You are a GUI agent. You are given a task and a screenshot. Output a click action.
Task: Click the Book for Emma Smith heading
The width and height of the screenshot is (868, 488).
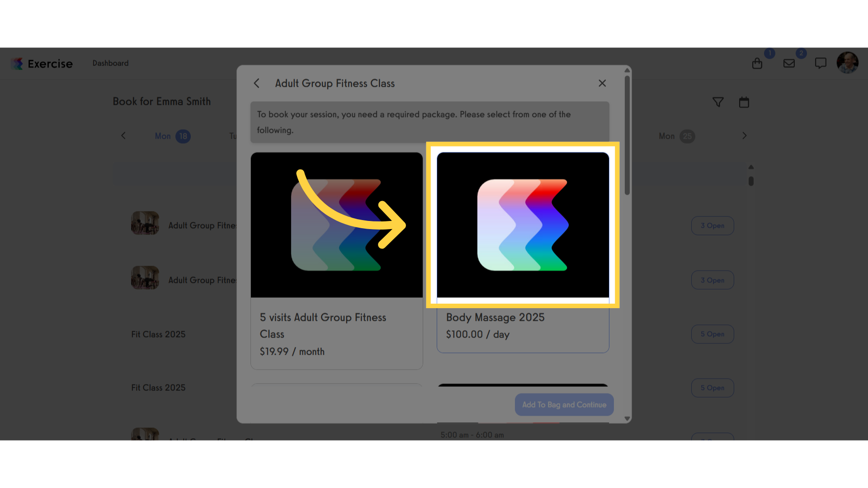pyautogui.click(x=162, y=102)
